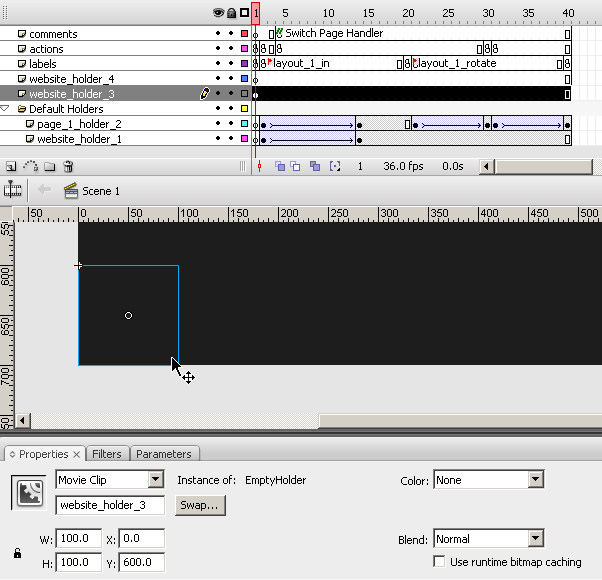Click the aspect ratio lock icon
This screenshot has width=602, height=580.
pyautogui.click(x=17, y=552)
